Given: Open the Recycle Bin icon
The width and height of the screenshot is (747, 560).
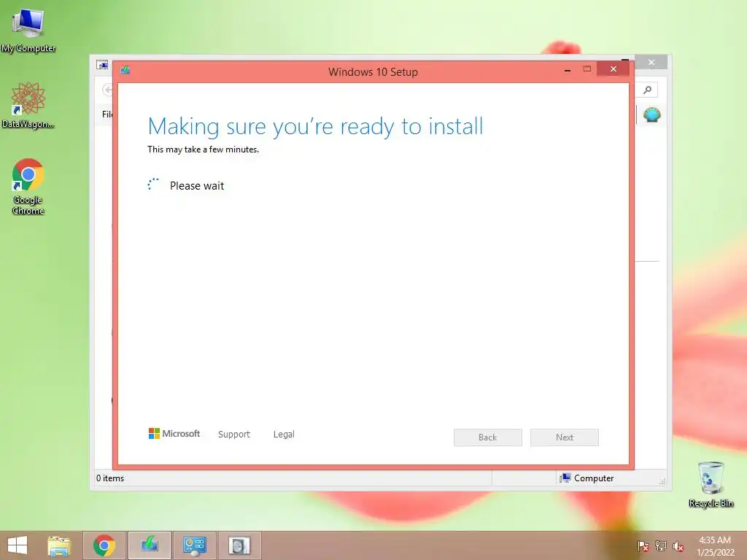Looking at the screenshot, I should (711, 485).
